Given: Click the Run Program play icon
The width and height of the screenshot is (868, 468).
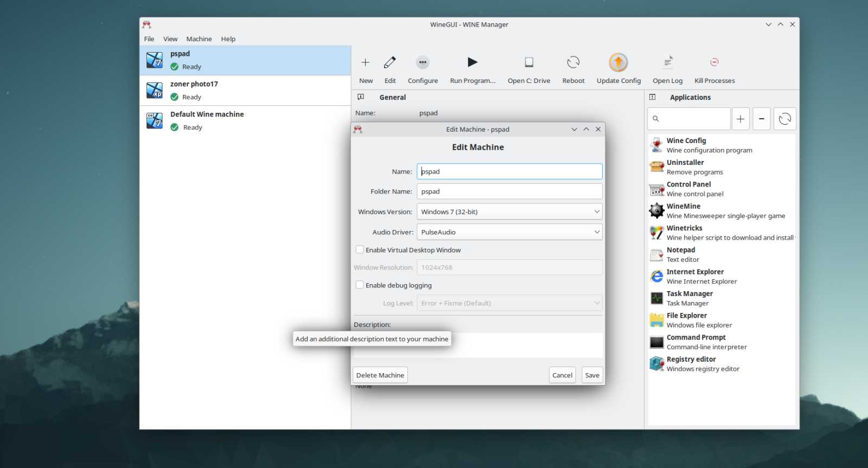Looking at the screenshot, I should click(473, 62).
